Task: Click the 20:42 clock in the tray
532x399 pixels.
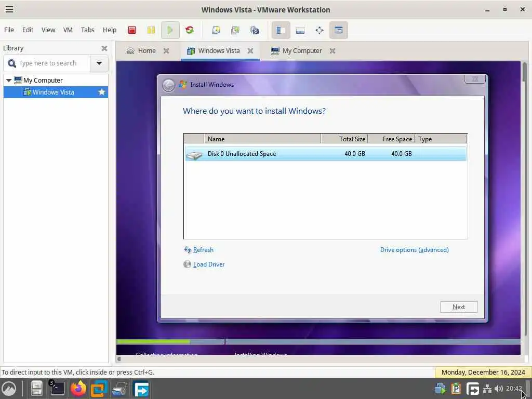Action: [513, 389]
